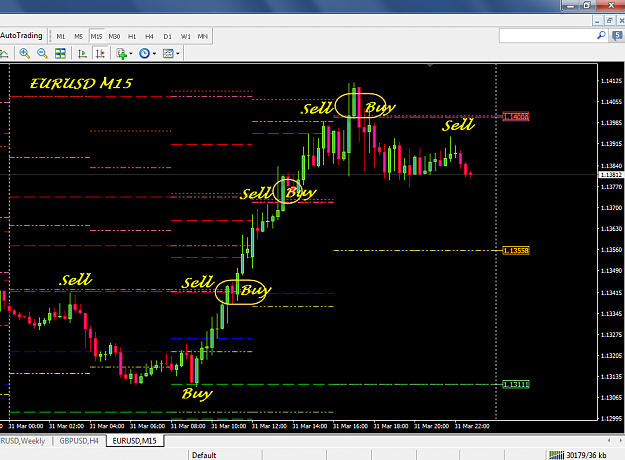The height and width of the screenshot is (460, 625).
Task: Switch chart to M30 timeframe
Action: click(x=114, y=36)
